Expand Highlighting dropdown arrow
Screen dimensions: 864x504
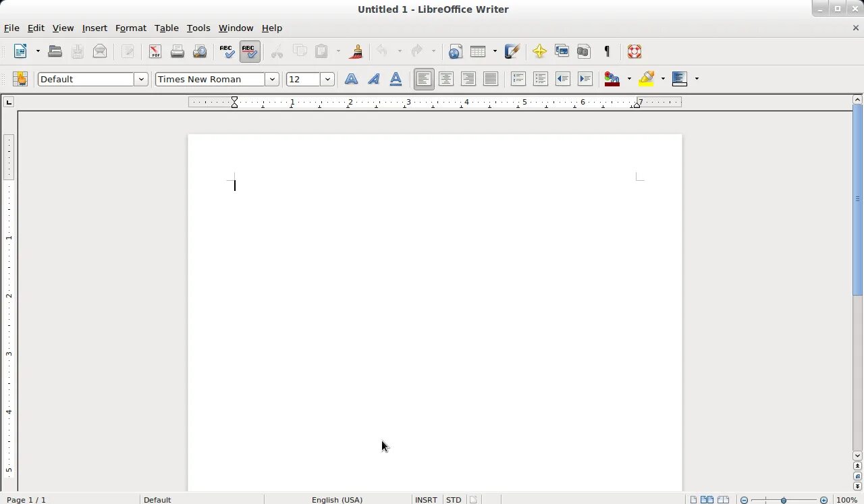pos(663,79)
